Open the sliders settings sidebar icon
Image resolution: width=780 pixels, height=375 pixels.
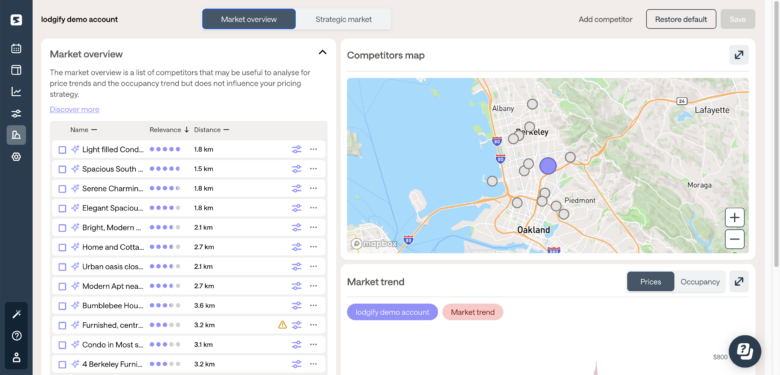(16, 113)
